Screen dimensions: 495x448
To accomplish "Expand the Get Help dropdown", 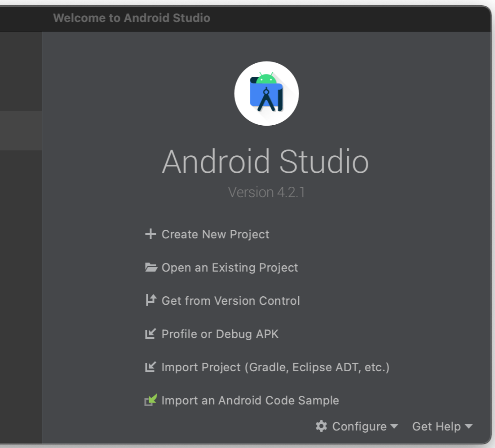I will point(442,426).
